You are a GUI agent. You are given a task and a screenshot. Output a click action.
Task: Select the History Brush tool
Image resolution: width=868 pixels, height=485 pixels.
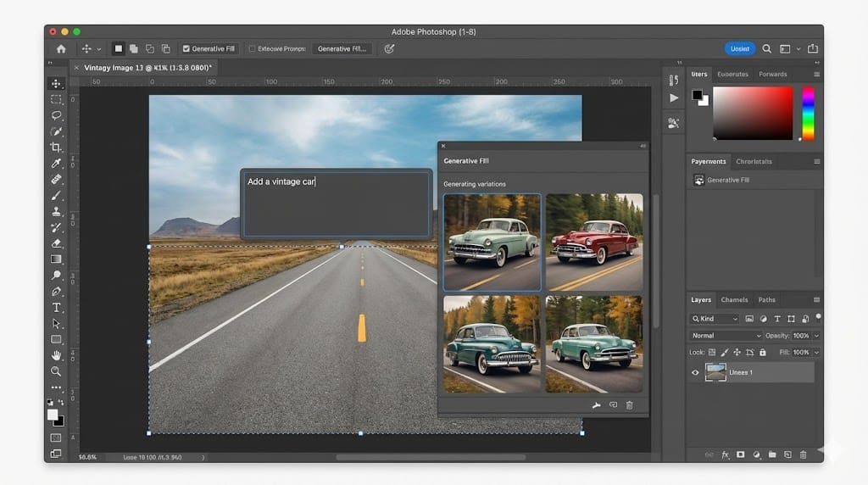click(x=57, y=227)
